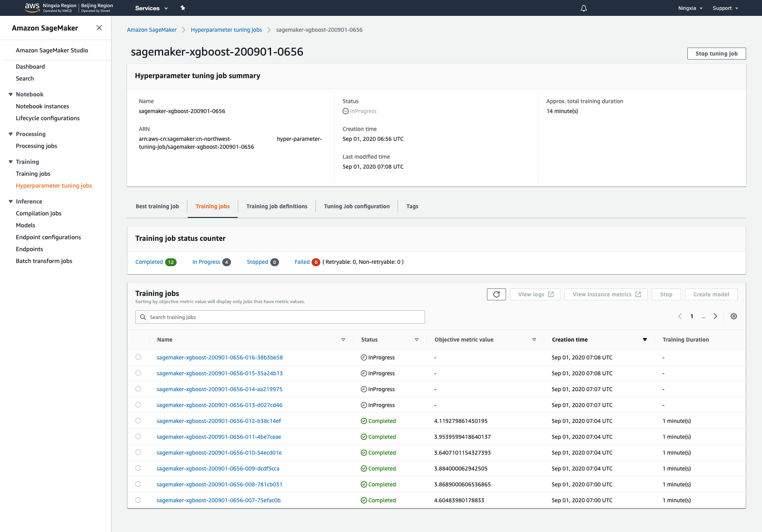
Task: Click the View logs button
Action: pos(535,294)
